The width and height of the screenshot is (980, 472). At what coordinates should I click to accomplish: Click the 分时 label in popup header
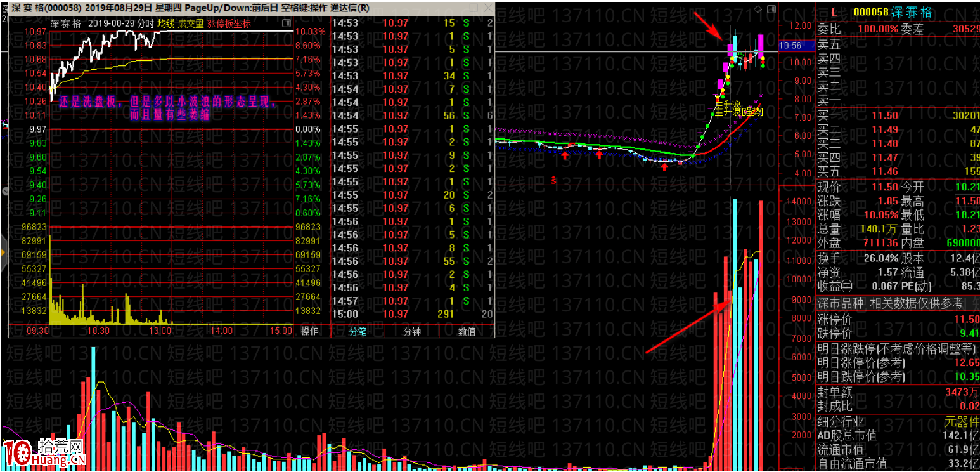[x=145, y=23]
